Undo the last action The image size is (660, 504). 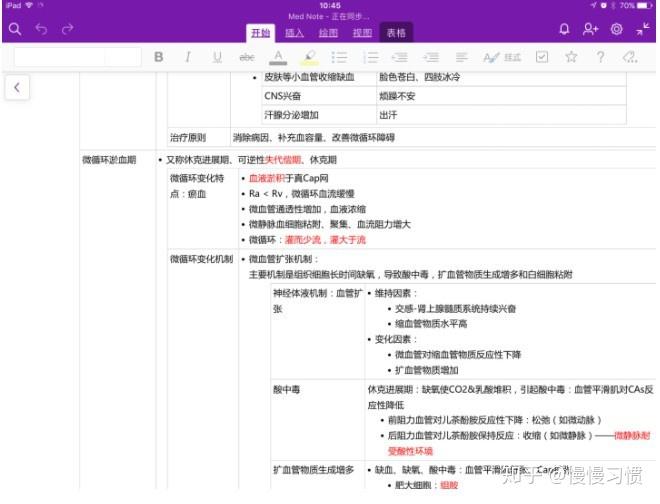click(41, 29)
